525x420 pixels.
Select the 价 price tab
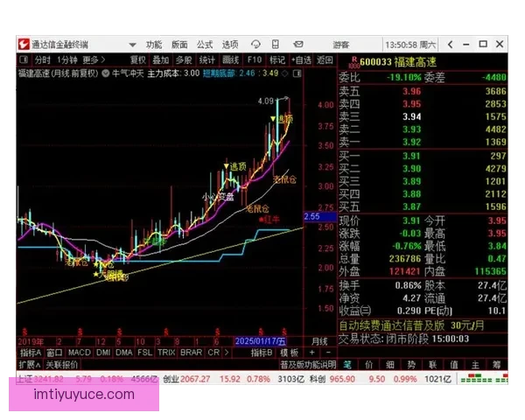coord(368,365)
